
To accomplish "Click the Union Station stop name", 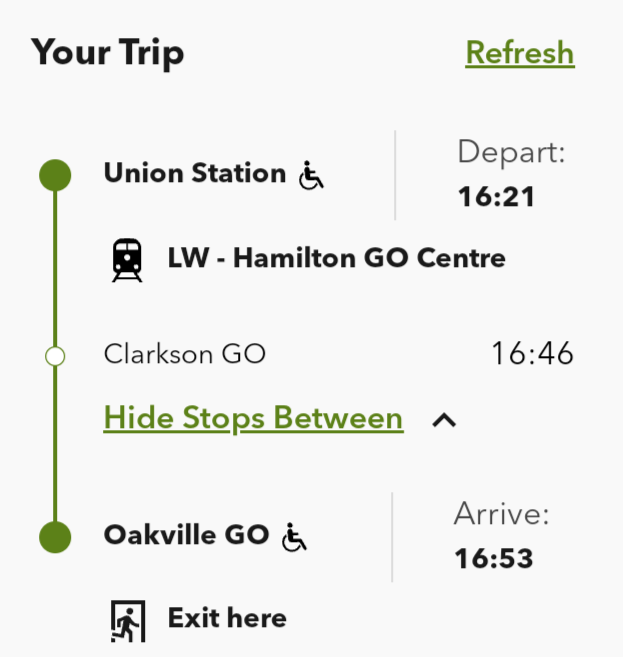I will [x=195, y=174].
